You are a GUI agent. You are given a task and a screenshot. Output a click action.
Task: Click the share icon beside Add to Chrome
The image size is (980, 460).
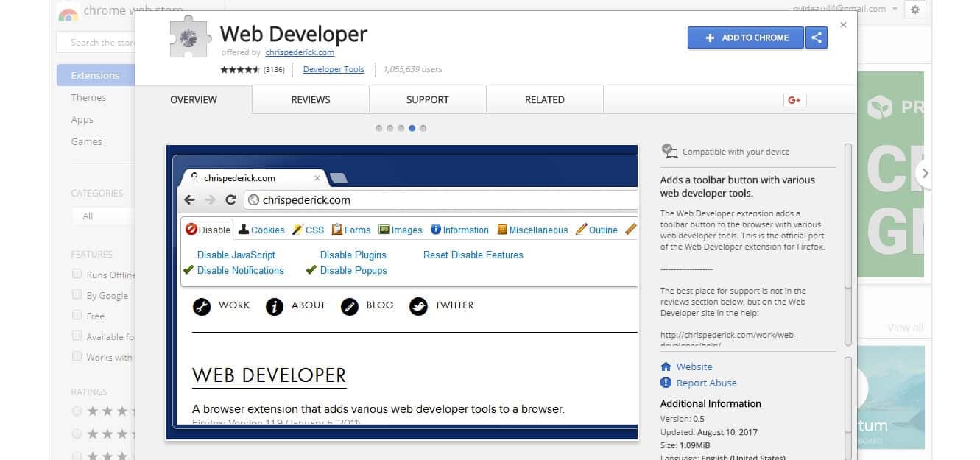(x=816, y=38)
